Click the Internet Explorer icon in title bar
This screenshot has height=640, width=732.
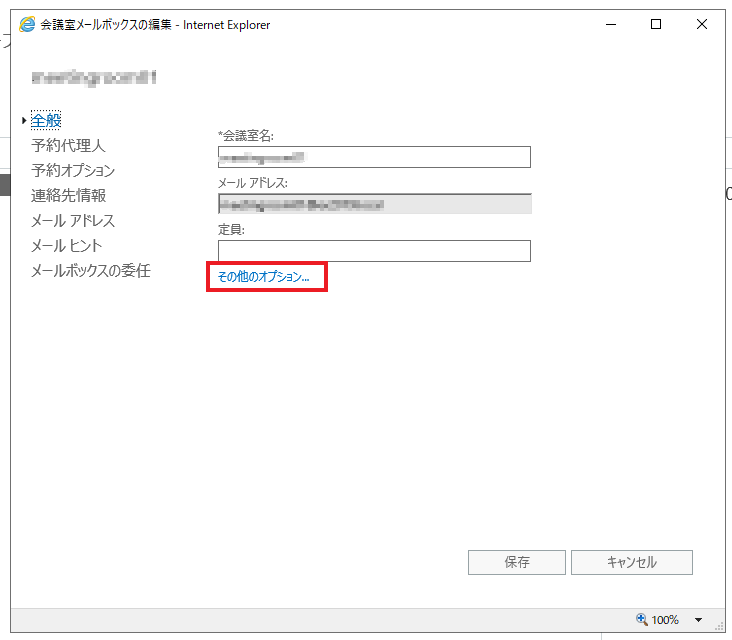28,25
